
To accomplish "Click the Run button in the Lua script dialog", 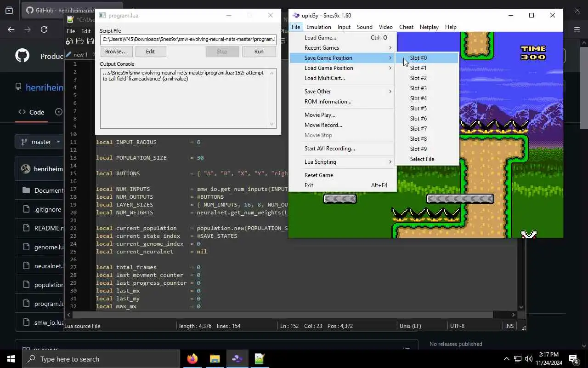I will [x=259, y=52].
